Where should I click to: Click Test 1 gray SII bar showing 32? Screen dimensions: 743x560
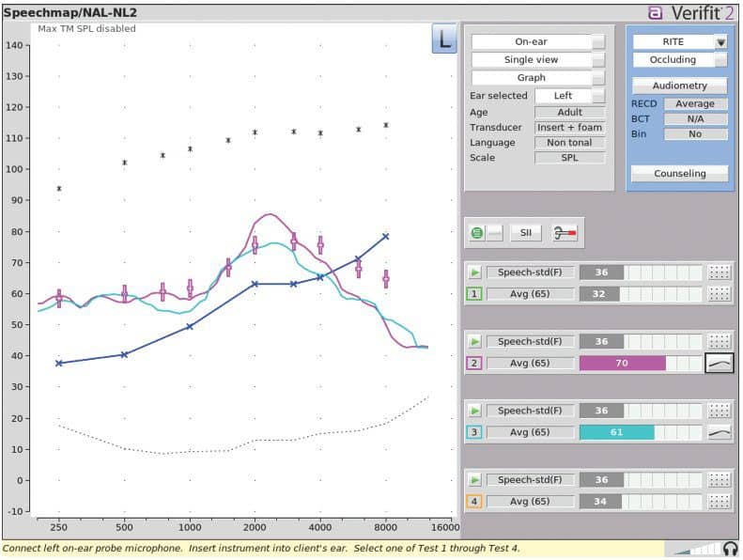click(x=599, y=294)
